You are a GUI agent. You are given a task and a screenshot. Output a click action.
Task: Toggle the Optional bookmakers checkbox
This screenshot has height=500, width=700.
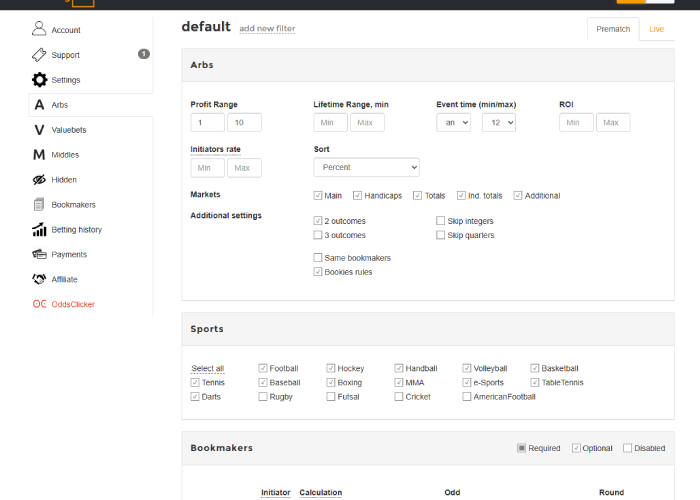pyautogui.click(x=576, y=448)
